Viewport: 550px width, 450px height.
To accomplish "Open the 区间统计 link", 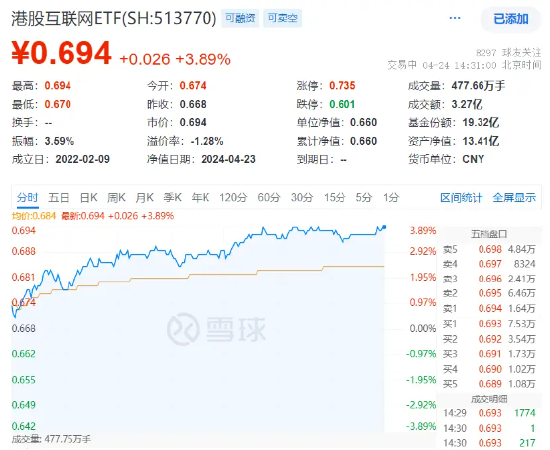I will pos(461,198).
